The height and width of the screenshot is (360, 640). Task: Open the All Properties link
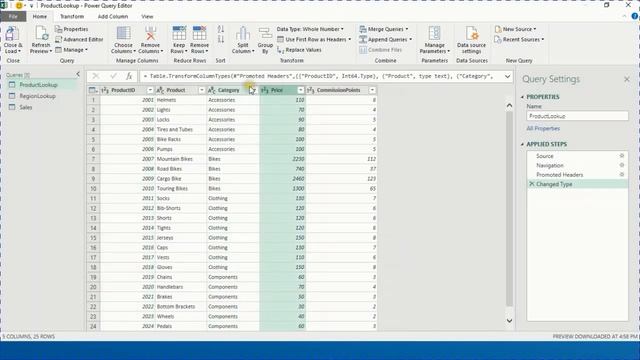[543, 129]
